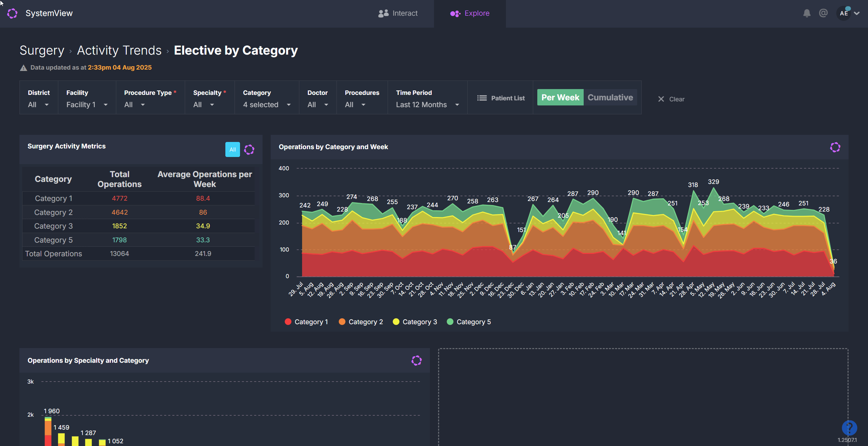The height and width of the screenshot is (446, 868).
Task: Go to Surgery breadcrumb
Action: coord(42,50)
